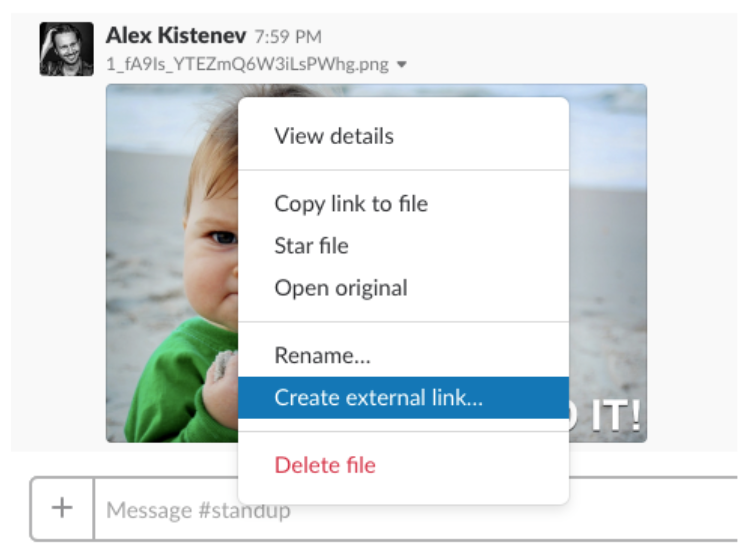The image size is (756, 555).
Task: Click the plus attachment button
Action: click(x=62, y=508)
